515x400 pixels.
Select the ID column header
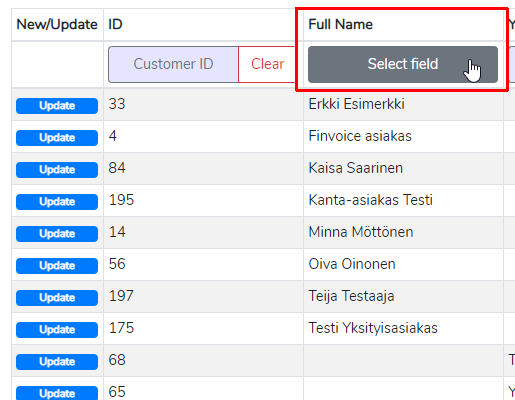coord(115,24)
